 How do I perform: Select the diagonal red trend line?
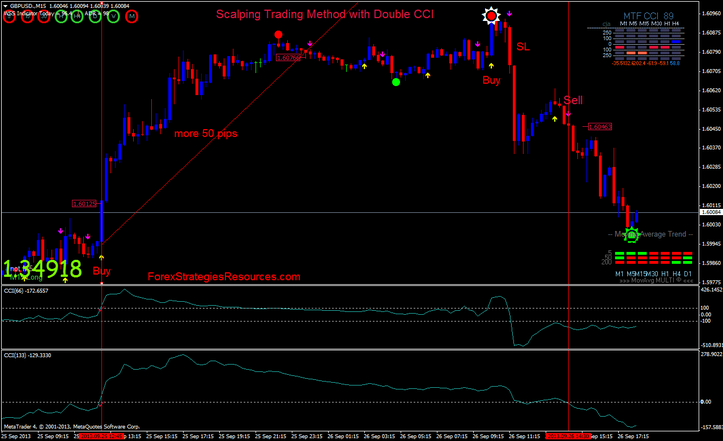tap(231, 122)
